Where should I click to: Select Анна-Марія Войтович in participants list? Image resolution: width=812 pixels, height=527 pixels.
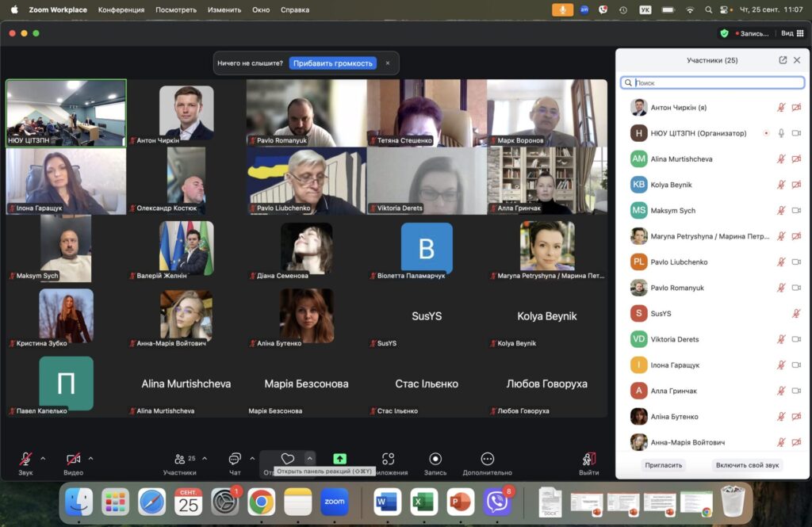713,442
